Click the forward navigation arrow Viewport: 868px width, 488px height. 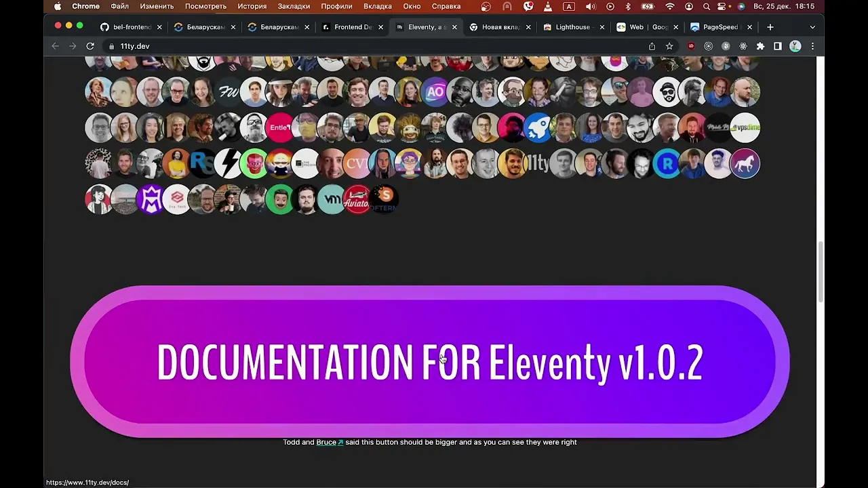pyautogui.click(x=73, y=46)
